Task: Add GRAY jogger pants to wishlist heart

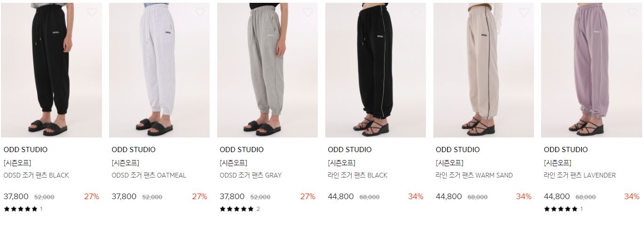Action: coord(308,12)
